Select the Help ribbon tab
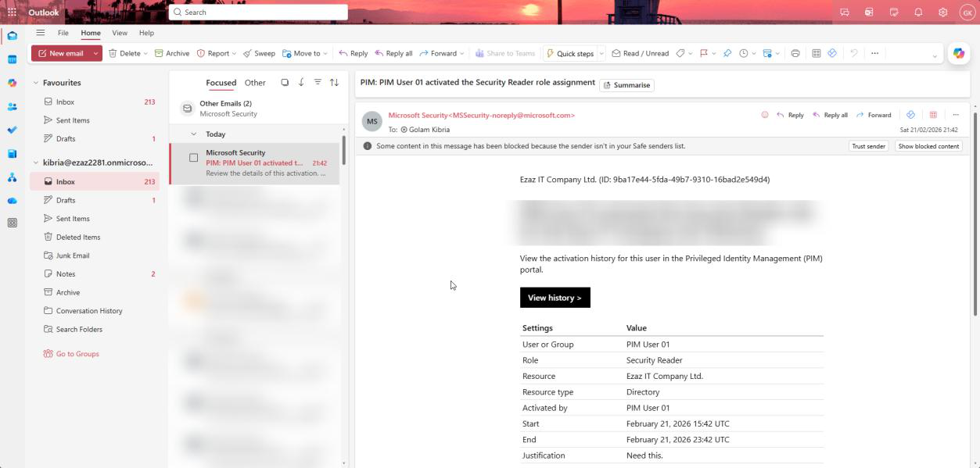Image resolution: width=980 pixels, height=468 pixels. (x=146, y=33)
